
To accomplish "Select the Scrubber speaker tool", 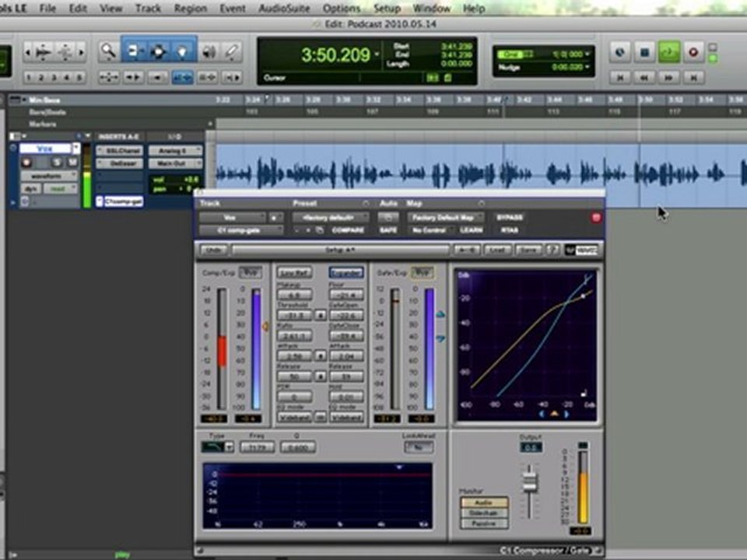I will (209, 51).
